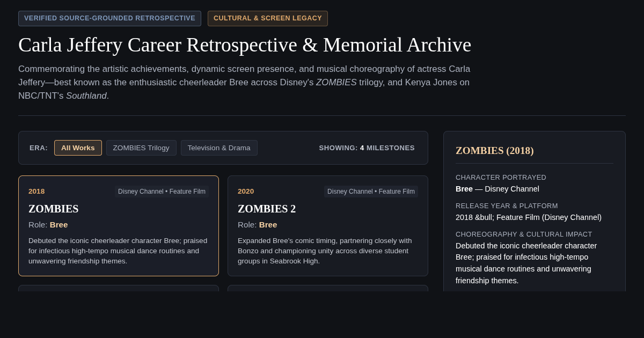The height and width of the screenshot is (338, 644).
Task: Click Disney Channel tag on ZOMBIES card
Action: [x=162, y=192]
